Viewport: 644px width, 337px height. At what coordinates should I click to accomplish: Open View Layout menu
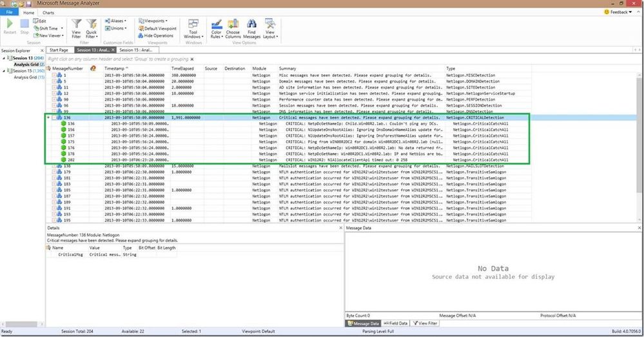click(270, 29)
